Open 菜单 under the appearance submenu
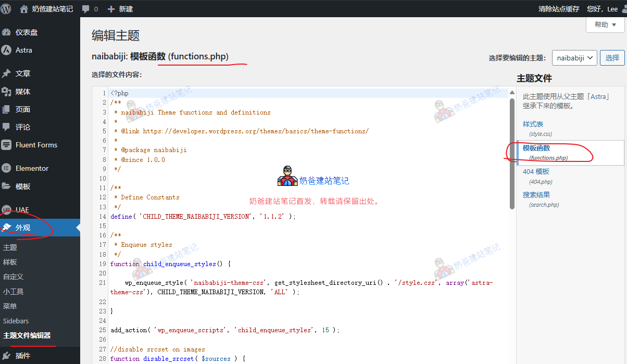 [x=10, y=306]
